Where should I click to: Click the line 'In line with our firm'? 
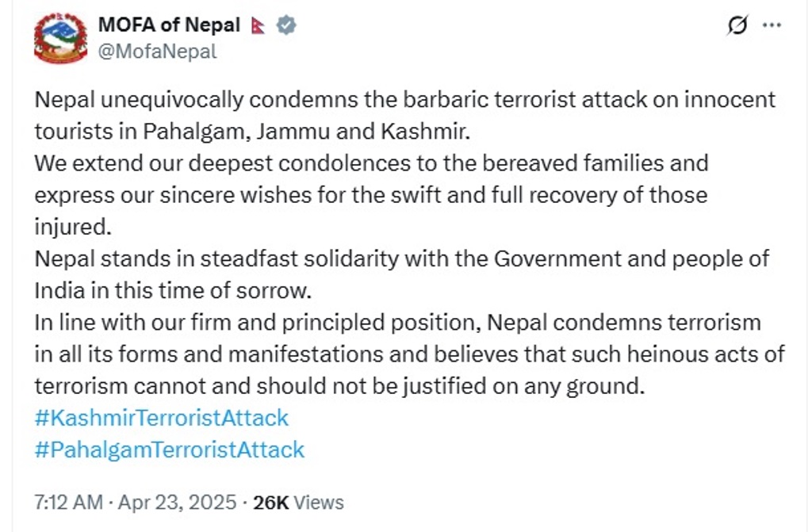[398, 322]
